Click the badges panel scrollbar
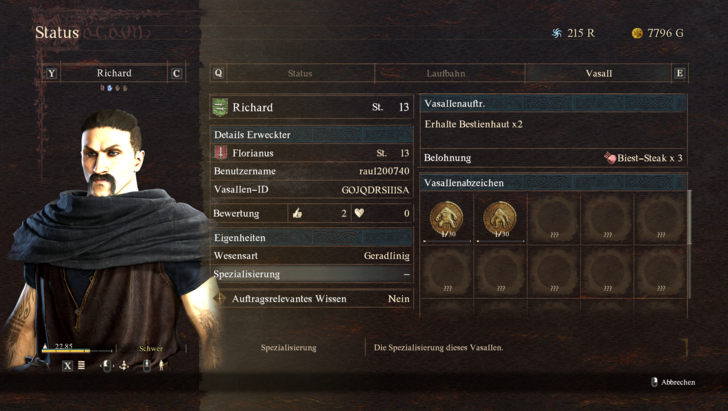This screenshot has height=411, width=728. tap(689, 217)
